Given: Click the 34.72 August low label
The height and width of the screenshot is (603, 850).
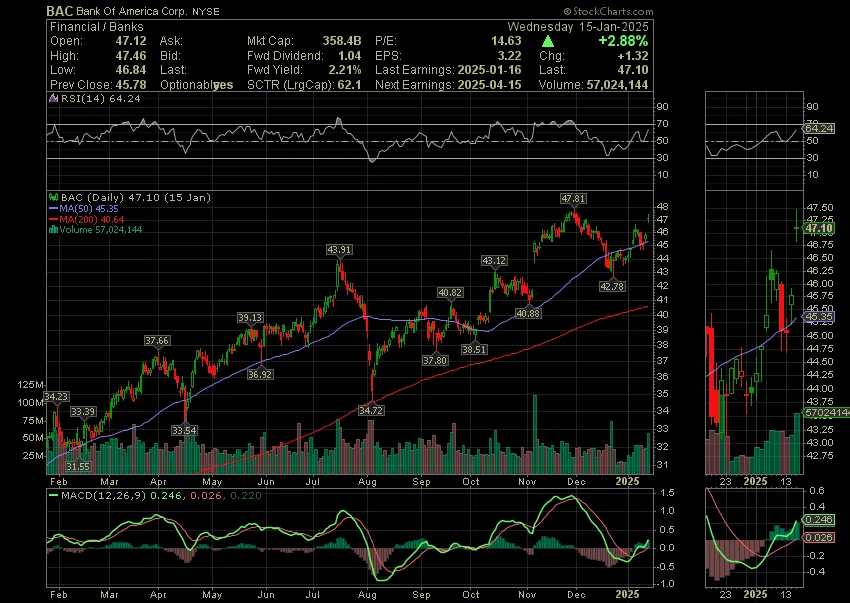Looking at the screenshot, I should point(371,410).
